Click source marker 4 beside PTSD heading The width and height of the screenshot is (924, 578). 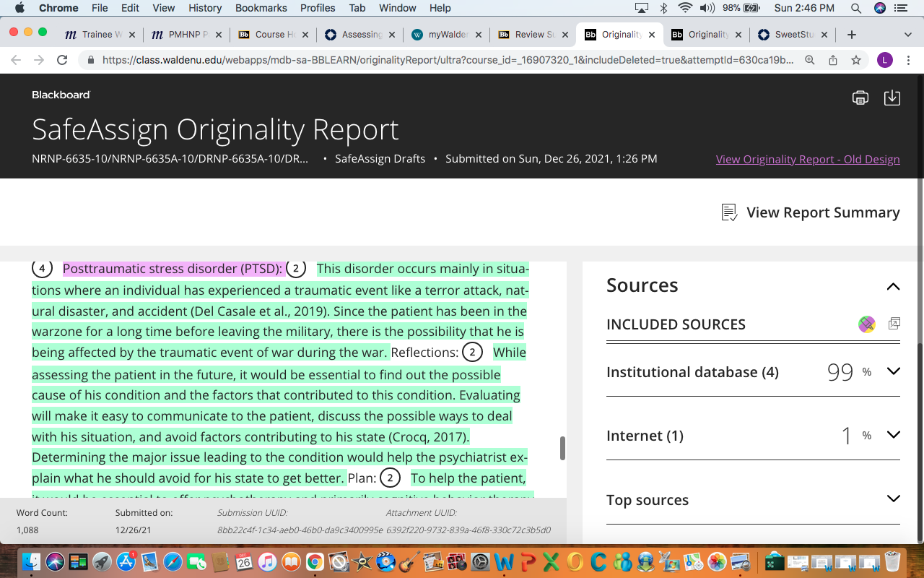(x=42, y=269)
